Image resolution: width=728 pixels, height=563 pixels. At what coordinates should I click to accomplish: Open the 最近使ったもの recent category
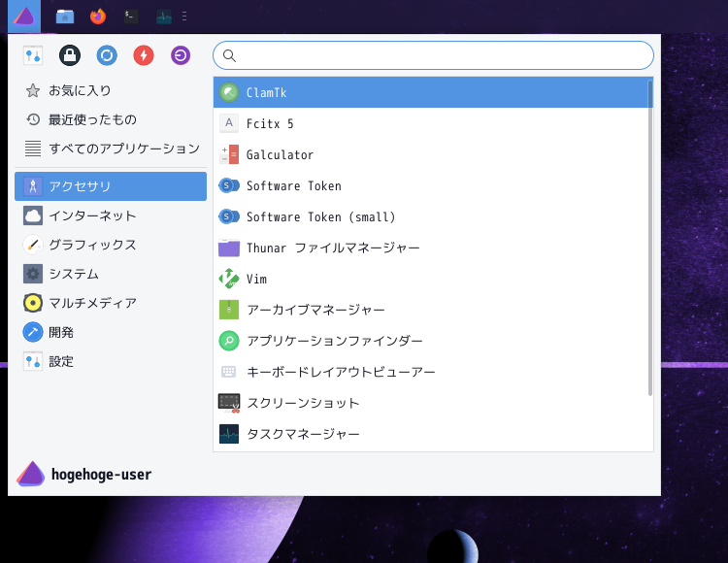[x=111, y=119]
